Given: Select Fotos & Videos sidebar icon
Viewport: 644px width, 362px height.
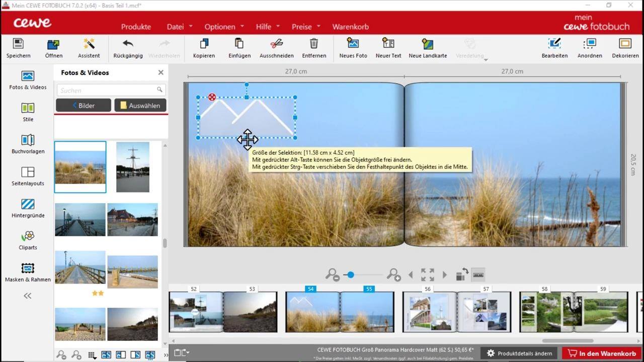Looking at the screenshot, I should (28, 80).
